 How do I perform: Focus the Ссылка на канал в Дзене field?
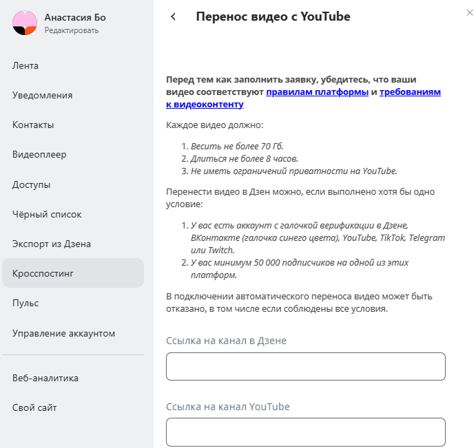305,366
